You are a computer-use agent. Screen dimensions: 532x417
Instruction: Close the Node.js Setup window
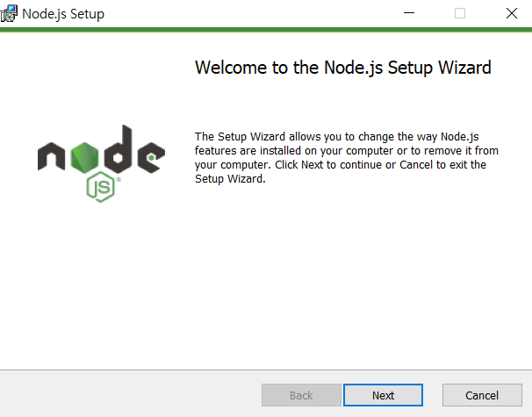pyautogui.click(x=512, y=13)
